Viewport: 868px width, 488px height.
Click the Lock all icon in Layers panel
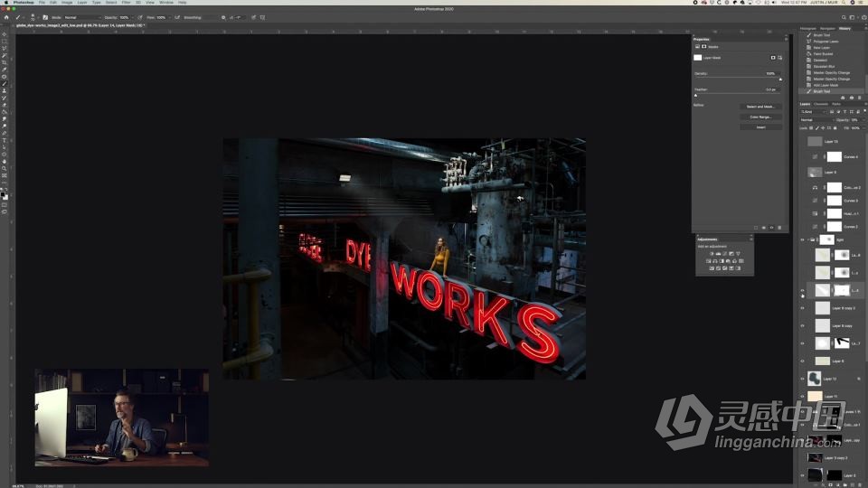point(835,127)
